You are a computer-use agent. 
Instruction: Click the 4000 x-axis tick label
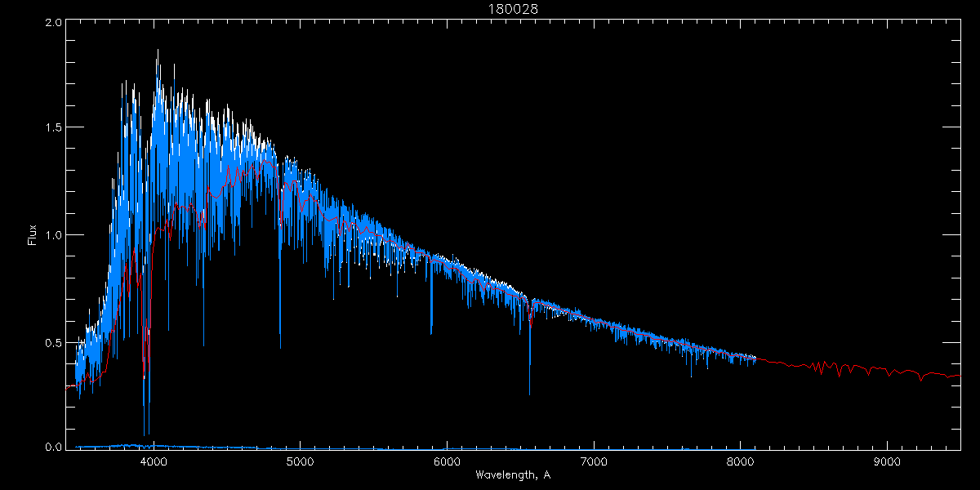click(154, 461)
